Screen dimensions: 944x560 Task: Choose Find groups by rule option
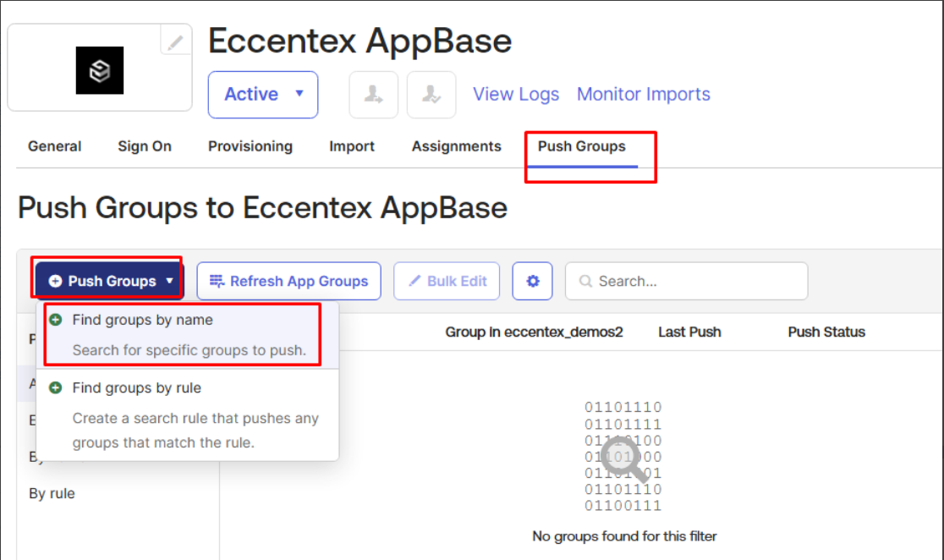tap(136, 387)
